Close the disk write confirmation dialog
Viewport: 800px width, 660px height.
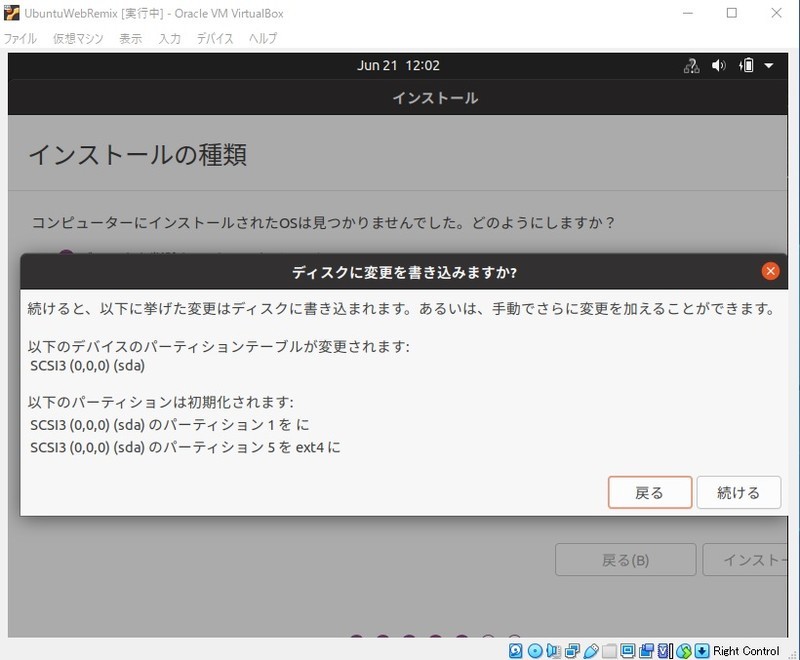[770, 271]
